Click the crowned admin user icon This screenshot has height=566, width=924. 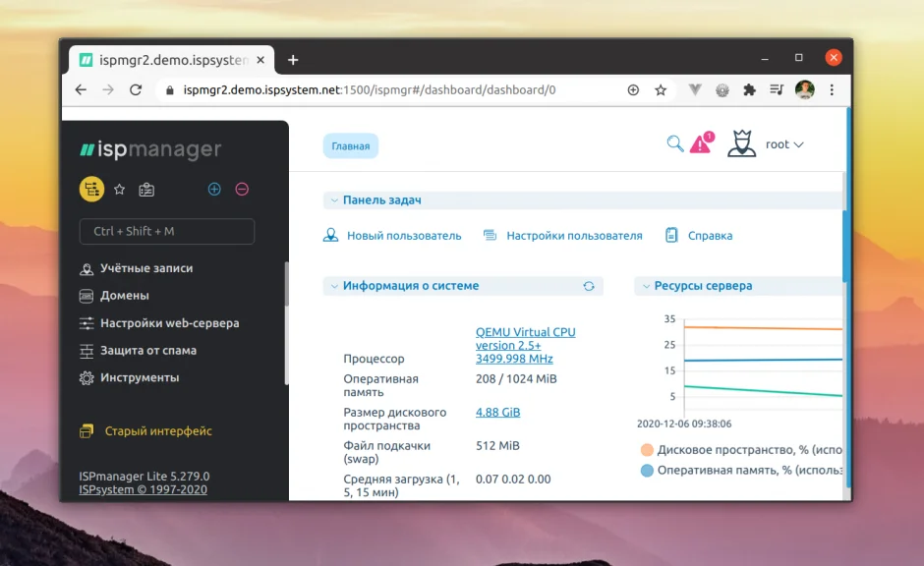pos(741,143)
